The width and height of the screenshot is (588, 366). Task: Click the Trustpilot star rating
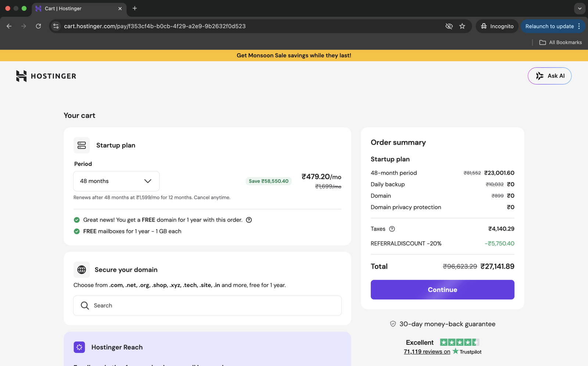460,343
